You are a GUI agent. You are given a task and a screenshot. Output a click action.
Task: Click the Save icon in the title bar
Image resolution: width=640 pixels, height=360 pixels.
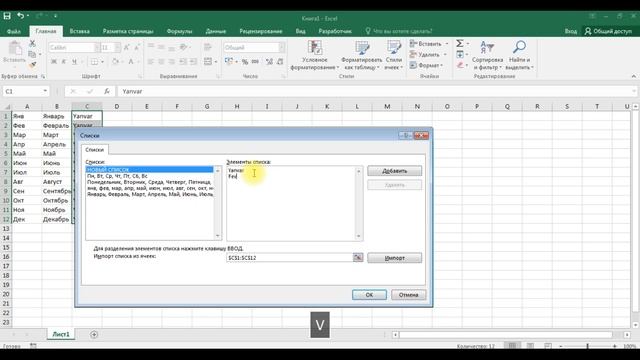7,16
